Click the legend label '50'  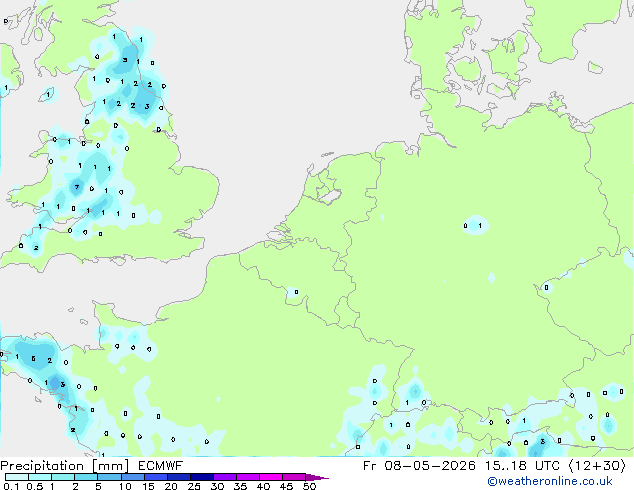[309, 486]
